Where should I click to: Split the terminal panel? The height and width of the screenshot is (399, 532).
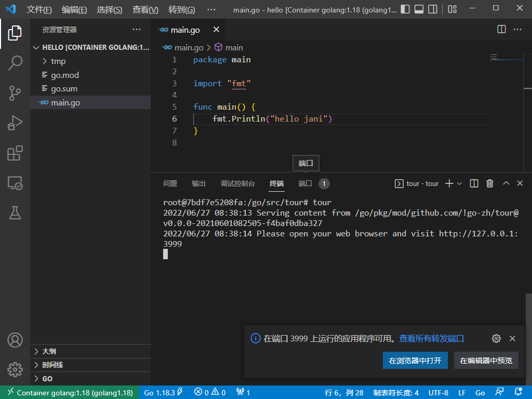coord(474,183)
